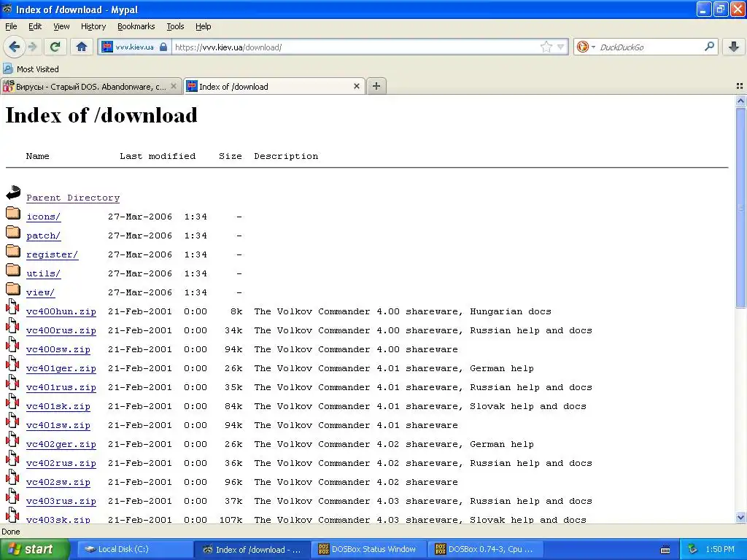Open the Bookmarks menu

coord(136,26)
